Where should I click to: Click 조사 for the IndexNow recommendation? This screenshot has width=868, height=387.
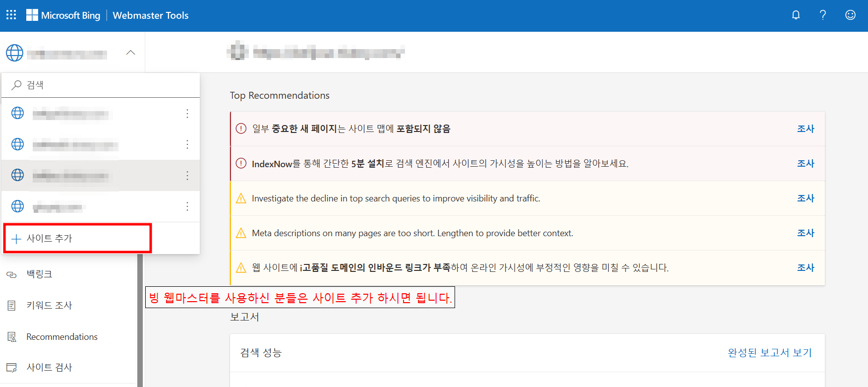tap(806, 163)
